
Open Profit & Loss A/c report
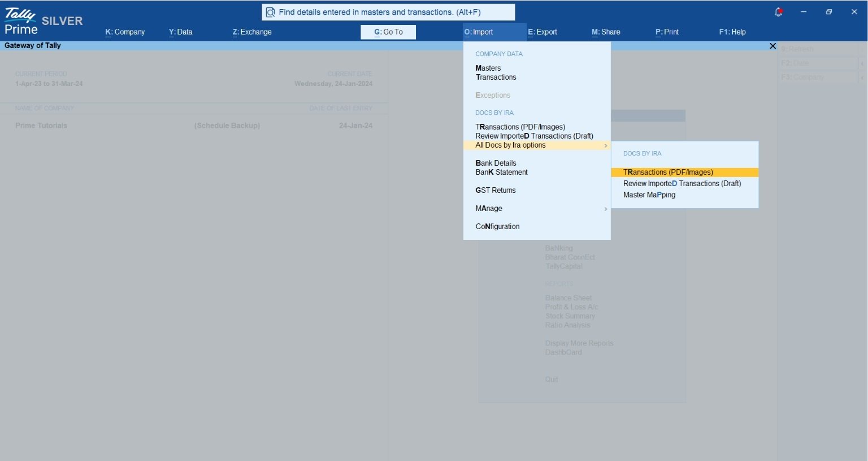(571, 307)
